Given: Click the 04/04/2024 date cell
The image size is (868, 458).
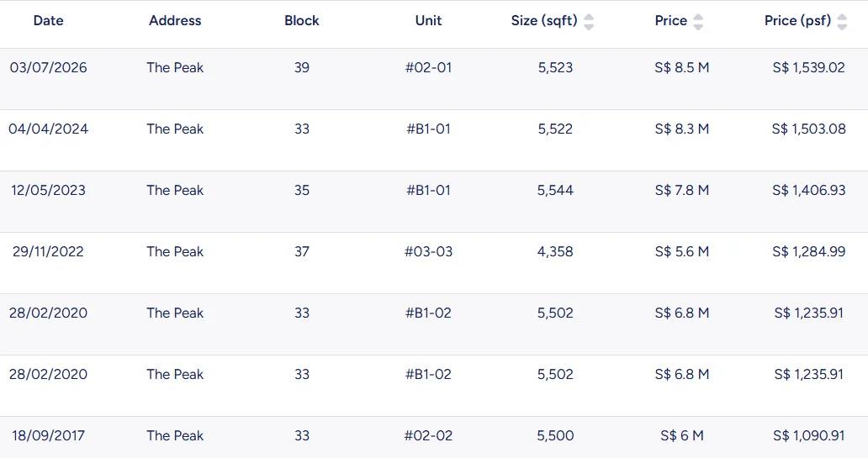Looking at the screenshot, I should coord(48,129).
